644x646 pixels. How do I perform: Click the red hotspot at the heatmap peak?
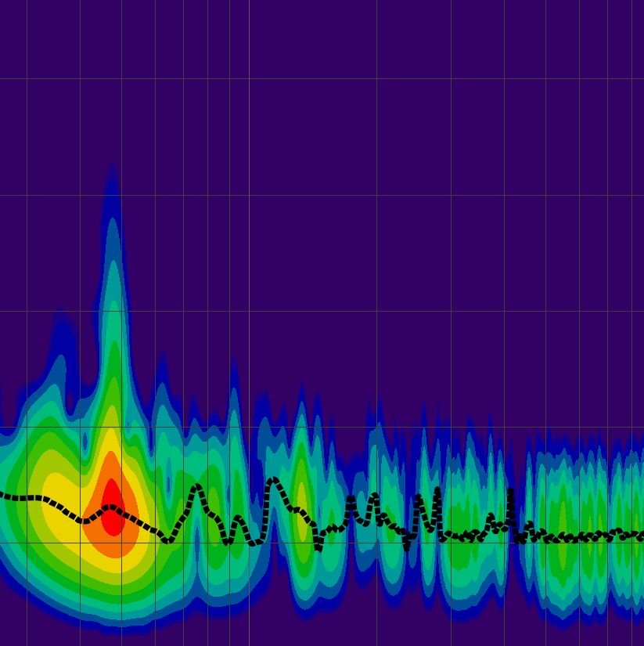112,507
